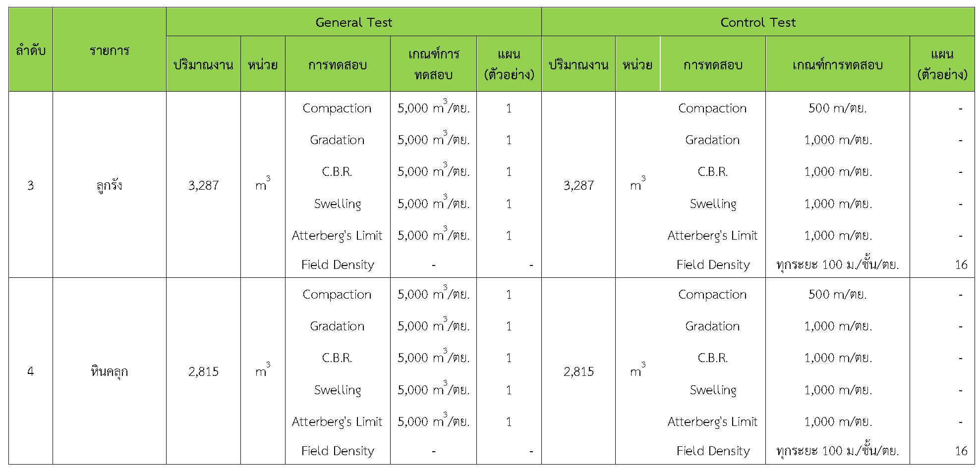Select the รายการ column header
Screen dimensions: 980x472
tap(109, 50)
